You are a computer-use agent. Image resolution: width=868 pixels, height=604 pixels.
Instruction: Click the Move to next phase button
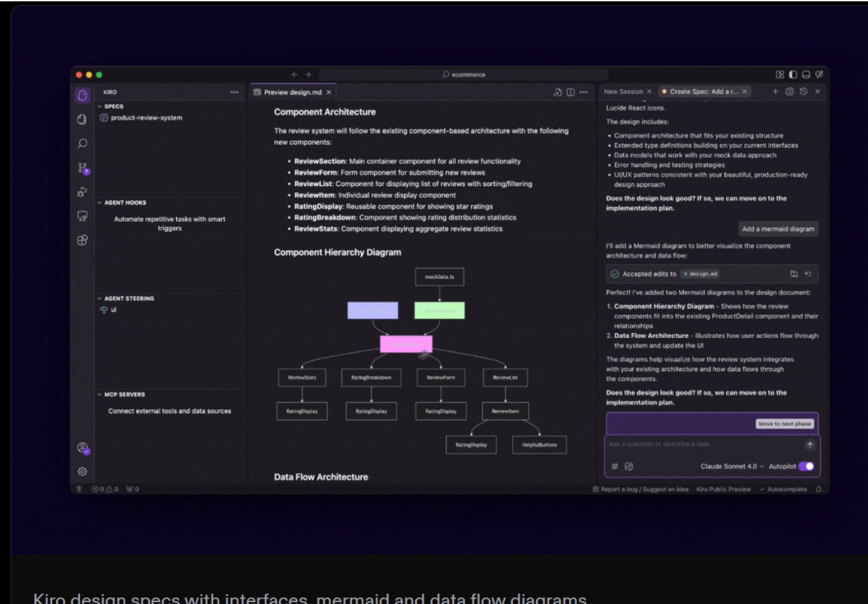[785, 424]
